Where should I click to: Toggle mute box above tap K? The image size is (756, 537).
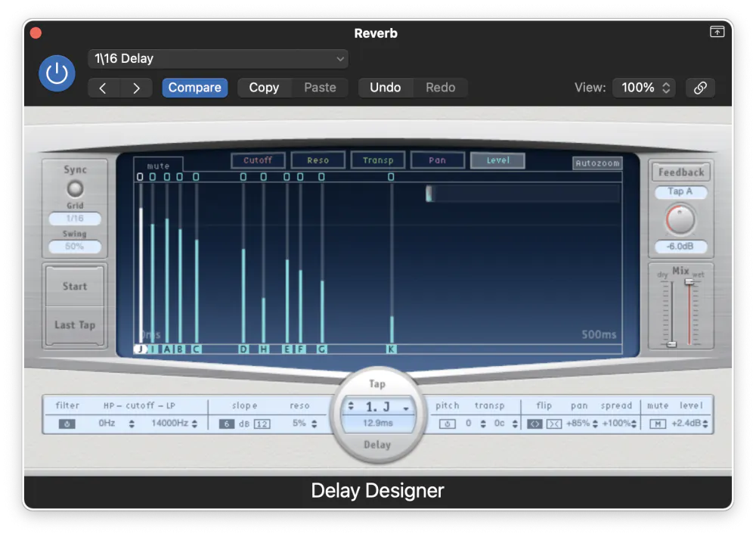[391, 177]
